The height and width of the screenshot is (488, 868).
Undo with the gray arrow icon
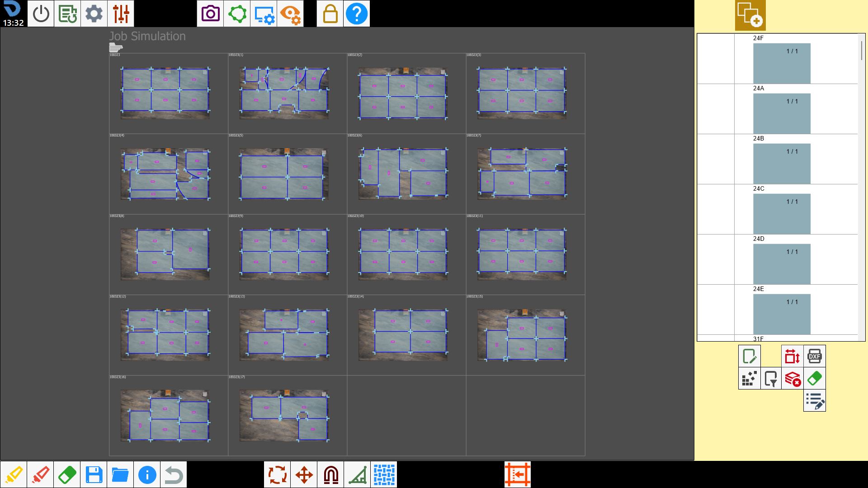click(174, 474)
